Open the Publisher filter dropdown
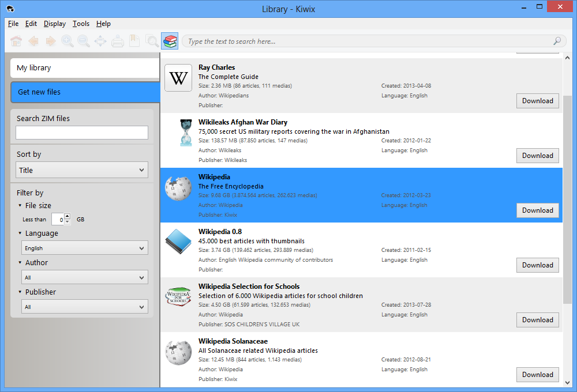Viewport: 577px width, 392px height. [x=85, y=307]
